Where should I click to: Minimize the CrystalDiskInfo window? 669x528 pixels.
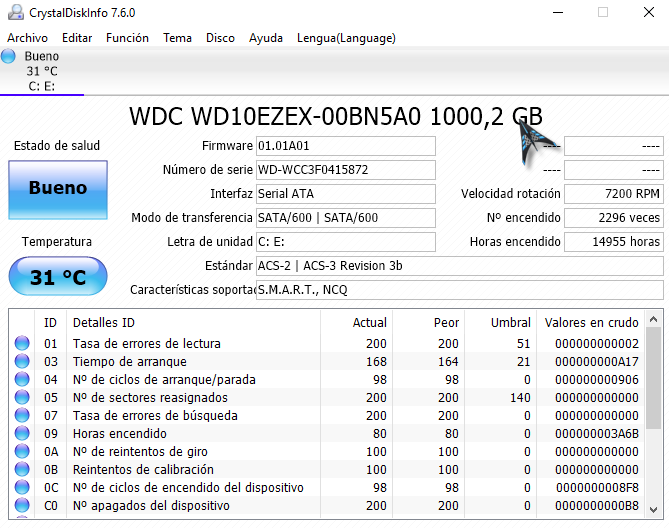point(558,12)
